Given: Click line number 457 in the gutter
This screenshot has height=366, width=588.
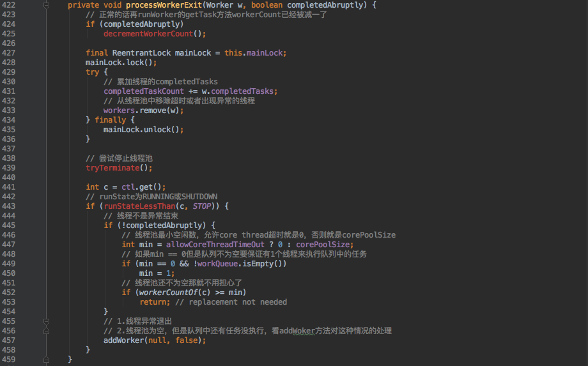Looking at the screenshot, I should click(x=8, y=340).
